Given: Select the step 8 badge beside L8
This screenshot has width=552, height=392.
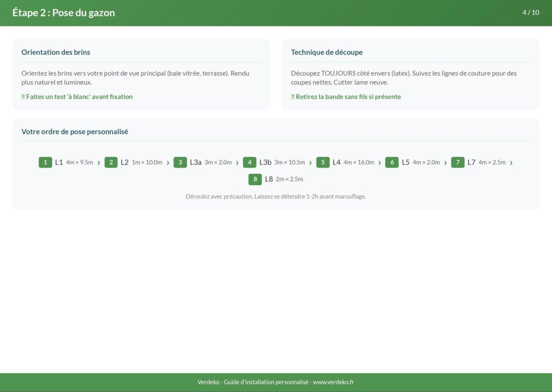Looking at the screenshot, I should tap(255, 179).
